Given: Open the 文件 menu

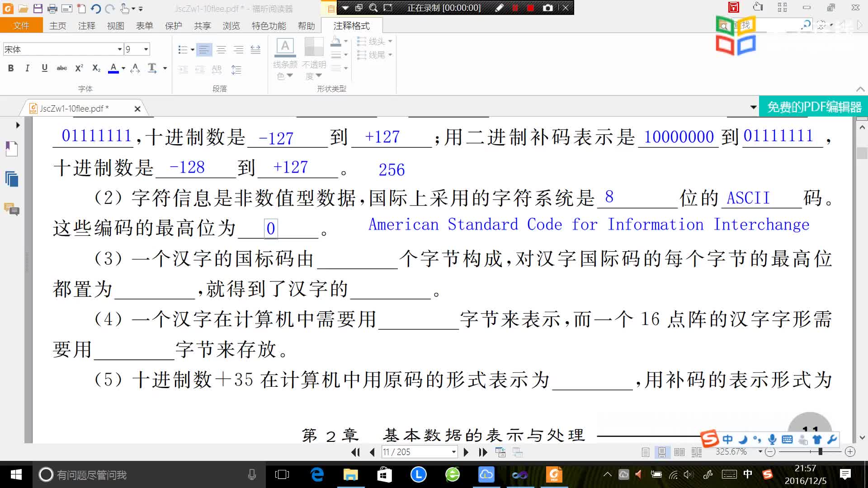Looking at the screenshot, I should click(21, 26).
